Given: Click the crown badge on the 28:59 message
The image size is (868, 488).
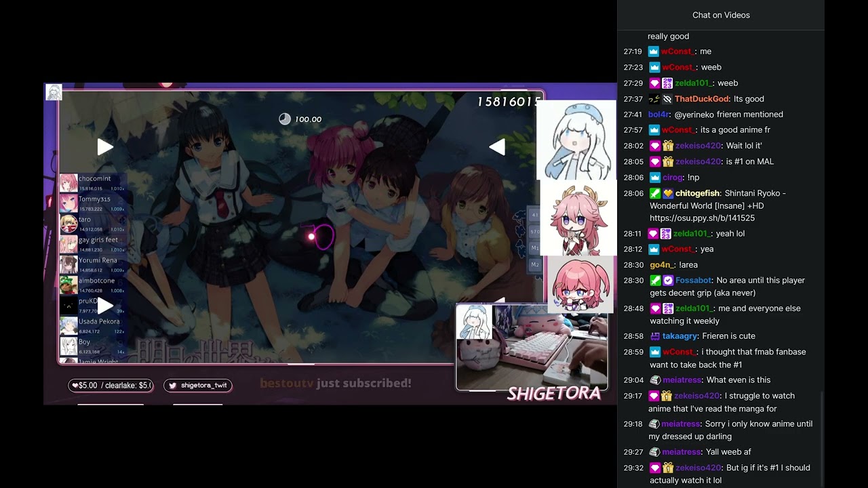Looking at the screenshot, I should (x=654, y=352).
